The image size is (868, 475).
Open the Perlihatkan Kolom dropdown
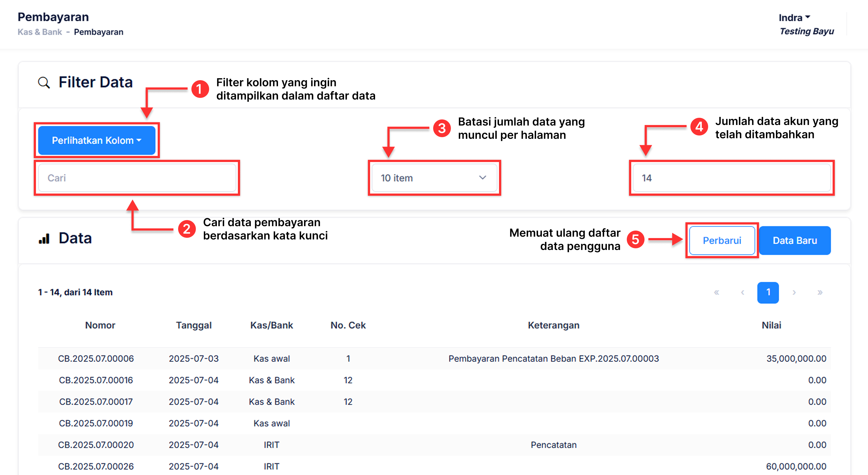(96, 140)
